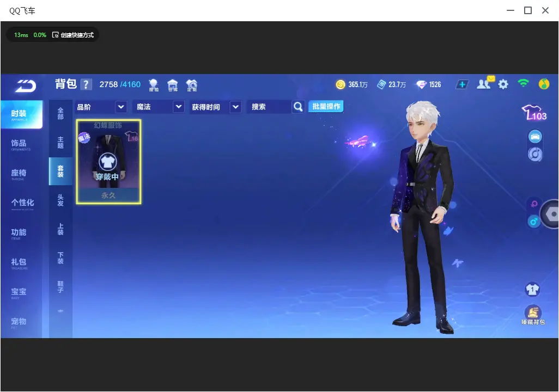Click the 搜索 search input field
Image resolution: width=559 pixels, height=392 pixels.
pos(270,107)
